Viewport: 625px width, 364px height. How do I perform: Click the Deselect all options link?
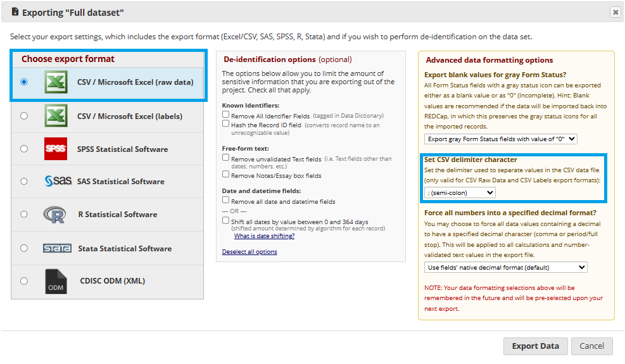[249, 252]
